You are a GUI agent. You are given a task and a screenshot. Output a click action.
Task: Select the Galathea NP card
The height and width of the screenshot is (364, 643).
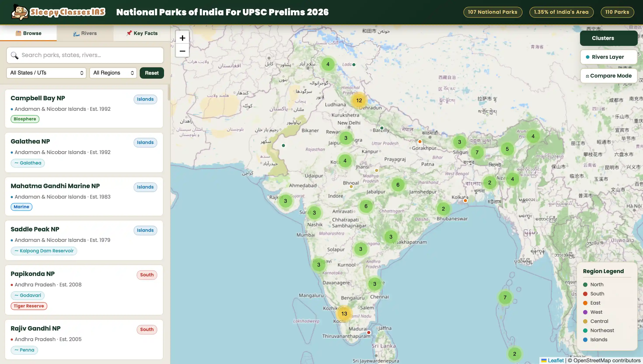tap(84, 152)
